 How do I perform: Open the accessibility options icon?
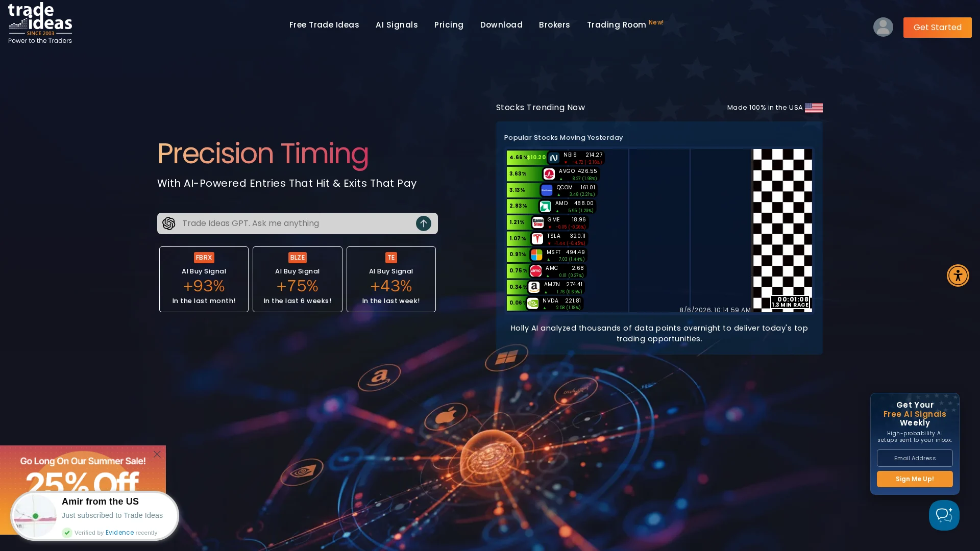point(958,275)
